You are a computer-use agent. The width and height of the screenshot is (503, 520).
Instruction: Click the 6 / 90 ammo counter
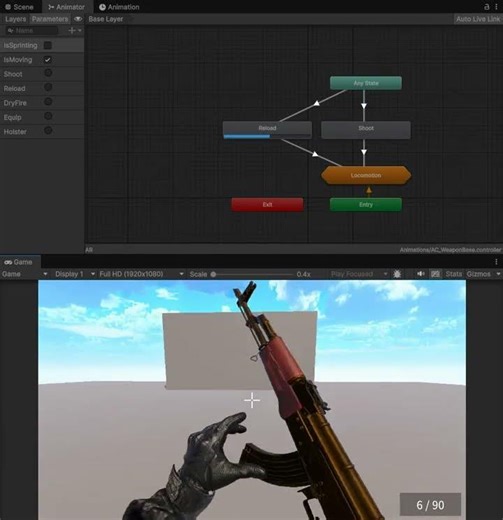coord(430,505)
